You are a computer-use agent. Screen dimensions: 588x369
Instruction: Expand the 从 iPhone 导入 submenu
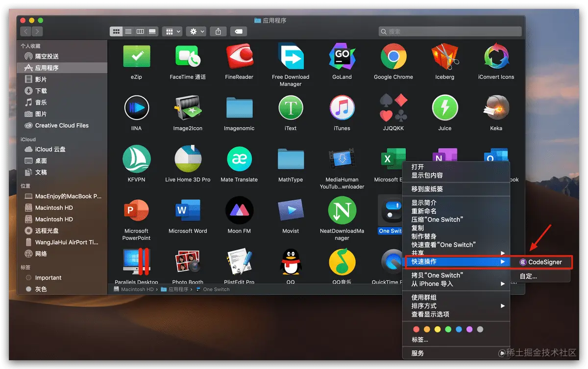click(x=456, y=284)
